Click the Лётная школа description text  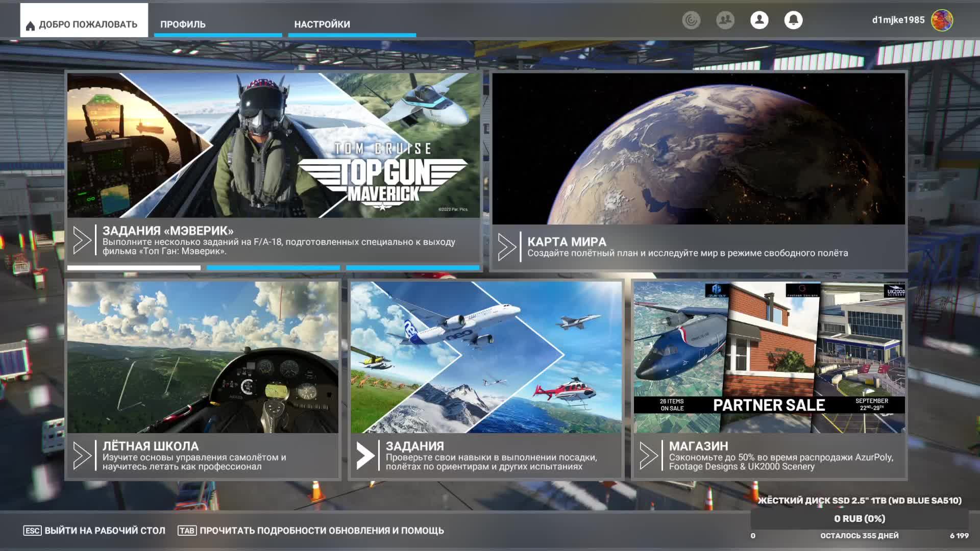pos(194,462)
